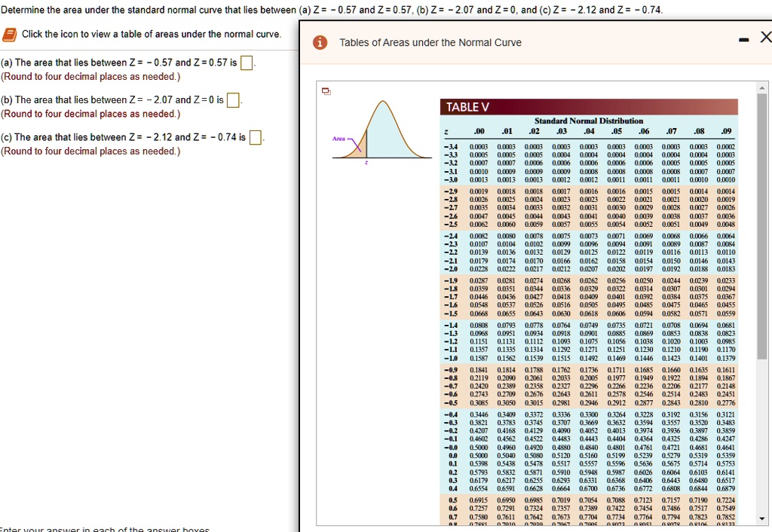Click value 0.7852 in row 0.7
Screen dimensions: 772x532
tap(726, 517)
